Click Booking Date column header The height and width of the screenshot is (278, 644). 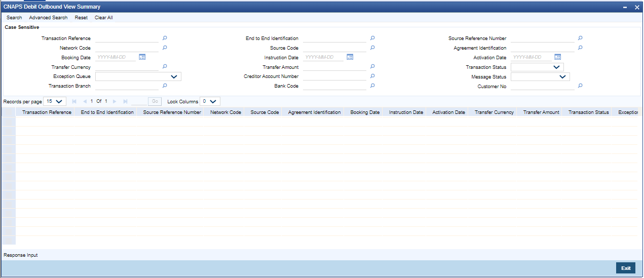(365, 112)
